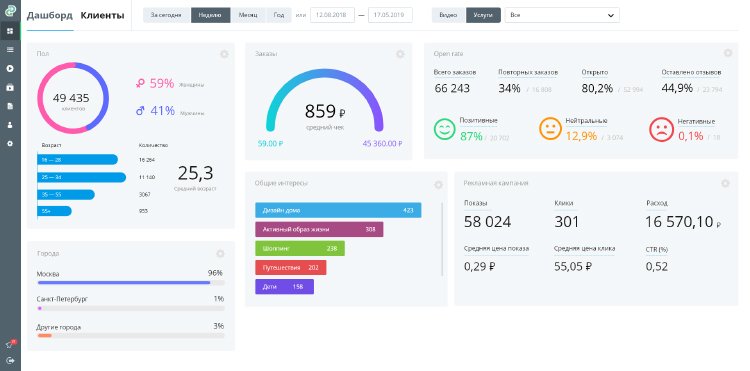Click the start date field 12.08.2018
The image size is (750, 371).
(x=332, y=15)
